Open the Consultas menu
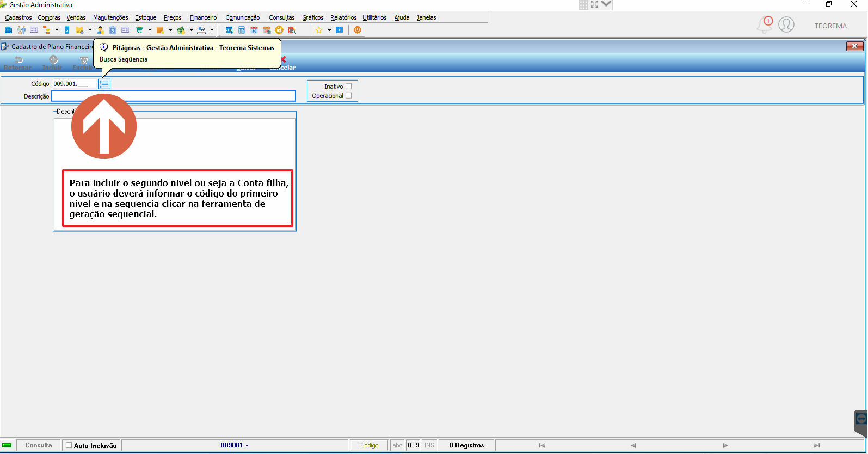 point(282,17)
